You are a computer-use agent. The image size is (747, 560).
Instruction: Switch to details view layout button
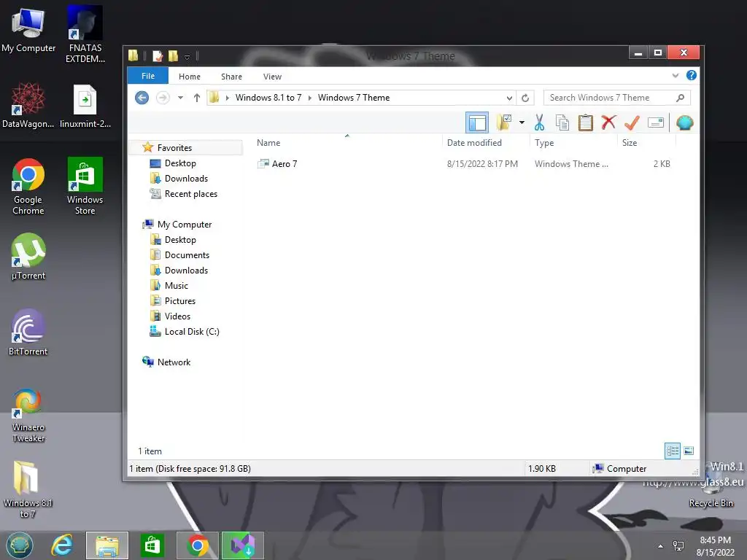tap(672, 451)
